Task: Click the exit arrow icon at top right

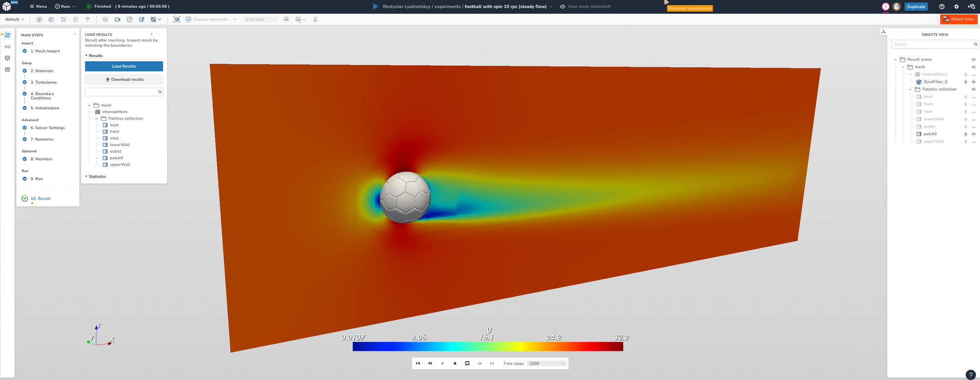Action: [x=971, y=6]
